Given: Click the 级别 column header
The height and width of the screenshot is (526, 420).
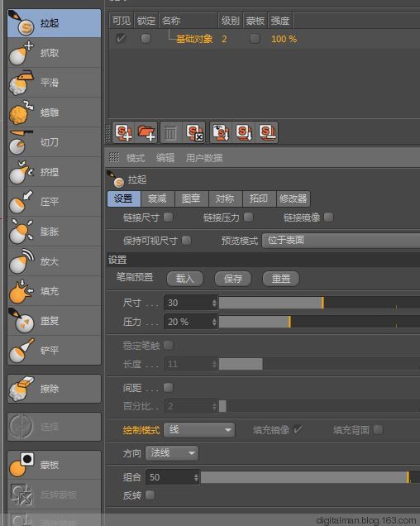Looking at the screenshot, I should [230, 21].
